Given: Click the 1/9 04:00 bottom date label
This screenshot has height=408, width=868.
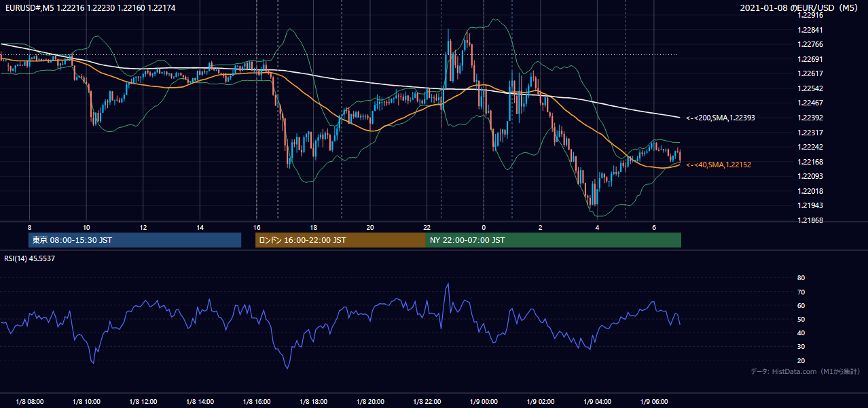Looking at the screenshot, I should (597, 402).
